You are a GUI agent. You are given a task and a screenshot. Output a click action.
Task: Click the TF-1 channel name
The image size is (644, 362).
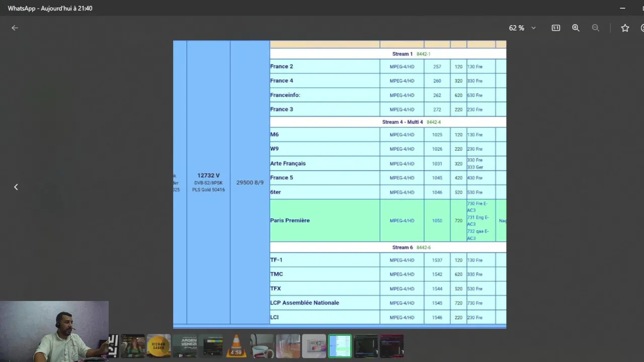(x=276, y=260)
